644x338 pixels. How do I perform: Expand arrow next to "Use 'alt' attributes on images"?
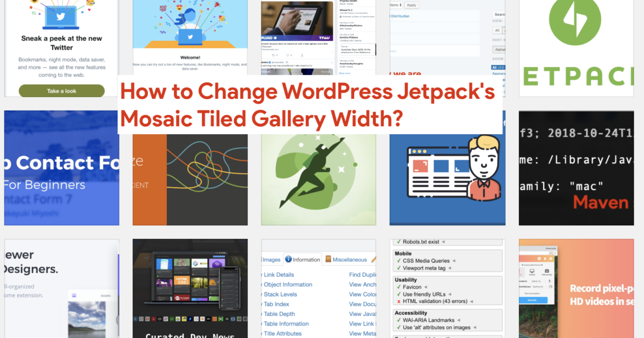475,328
